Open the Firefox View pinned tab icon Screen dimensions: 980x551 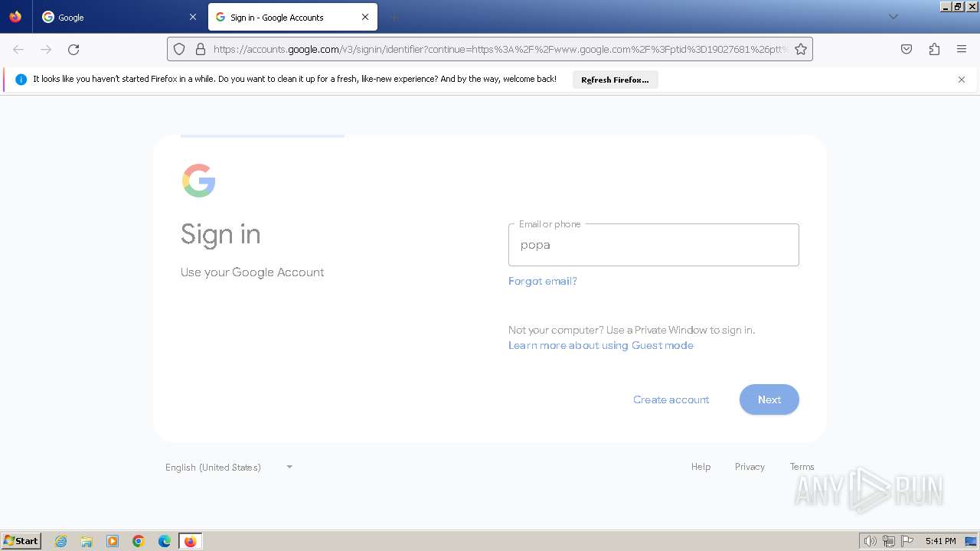click(x=15, y=17)
